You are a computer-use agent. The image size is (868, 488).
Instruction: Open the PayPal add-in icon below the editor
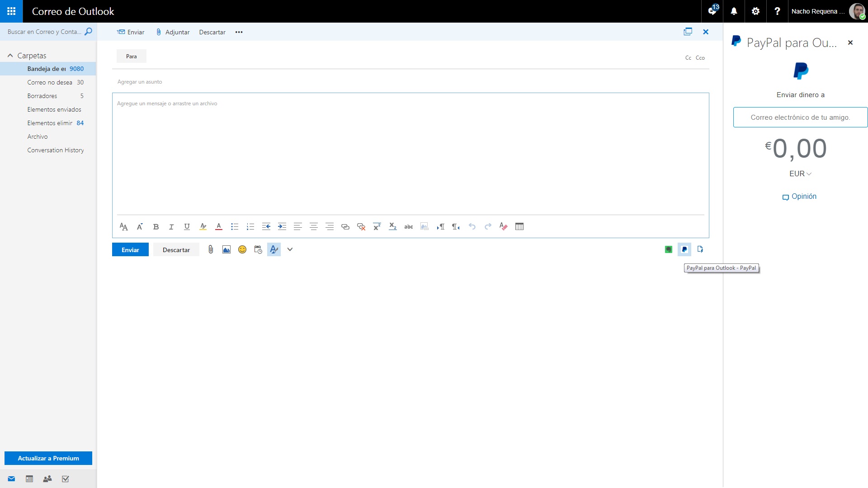[x=684, y=249]
